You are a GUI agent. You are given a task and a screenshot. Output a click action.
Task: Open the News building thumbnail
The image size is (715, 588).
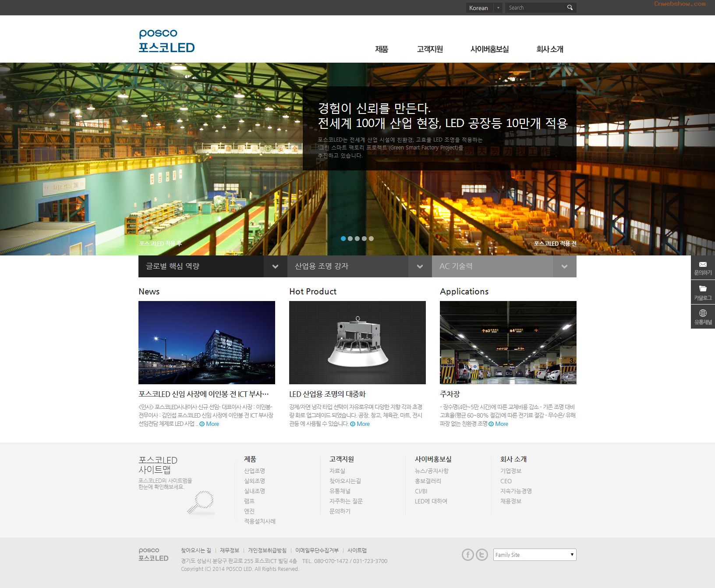point(207,343)
